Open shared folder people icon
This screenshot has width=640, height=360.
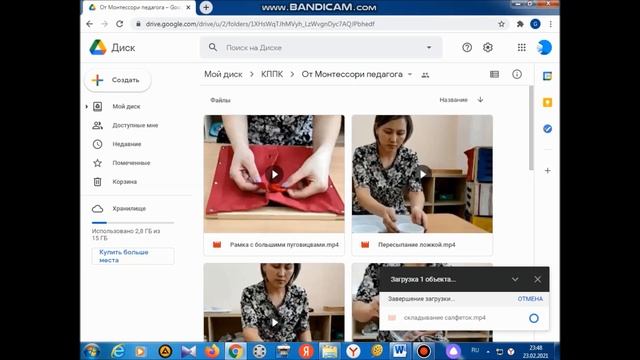pyautogui.click(x=425, y=75)
